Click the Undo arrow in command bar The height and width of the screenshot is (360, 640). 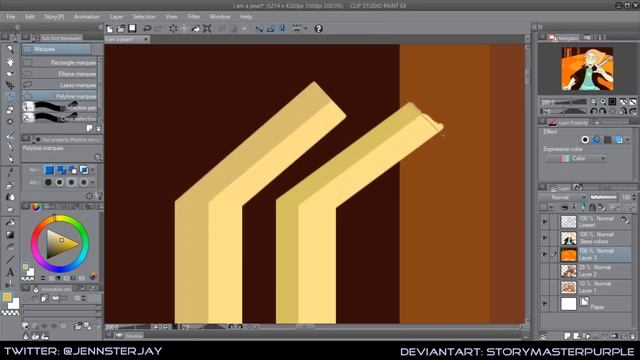[147, 29]
